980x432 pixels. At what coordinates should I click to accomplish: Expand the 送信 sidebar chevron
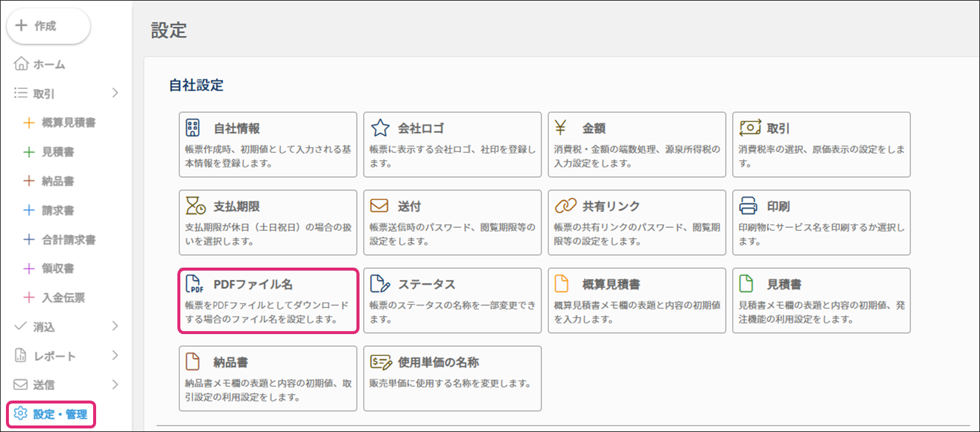(x=115, y=385)
